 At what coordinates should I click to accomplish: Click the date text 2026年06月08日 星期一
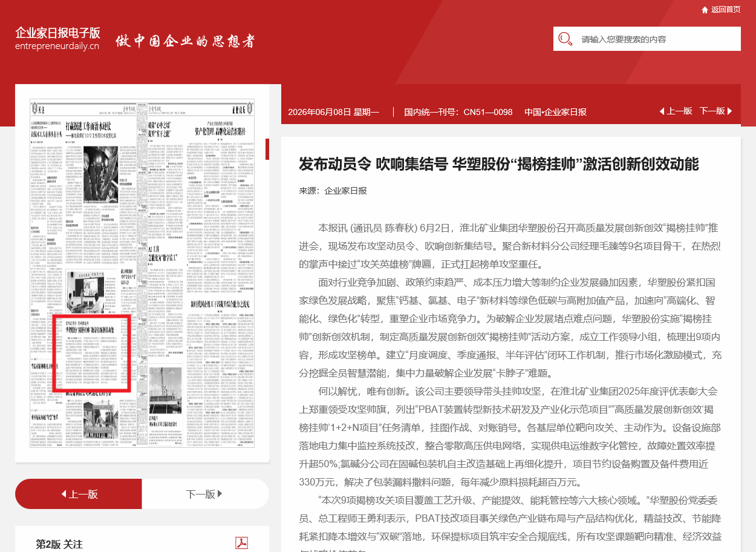click(x=333, y=112)
